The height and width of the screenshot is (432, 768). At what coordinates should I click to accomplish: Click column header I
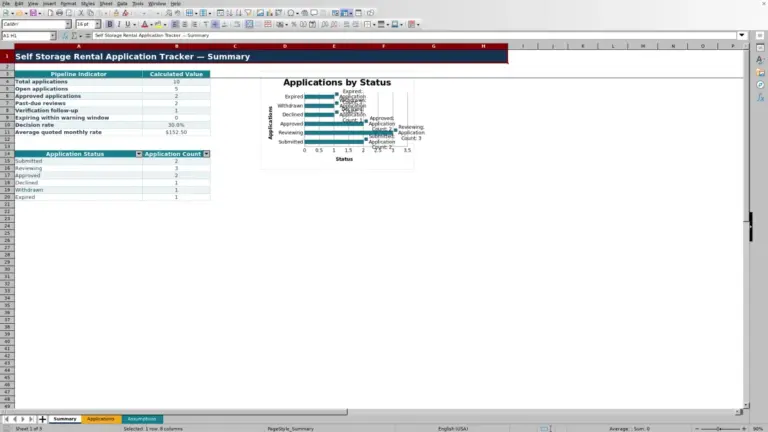click(523, 46)
